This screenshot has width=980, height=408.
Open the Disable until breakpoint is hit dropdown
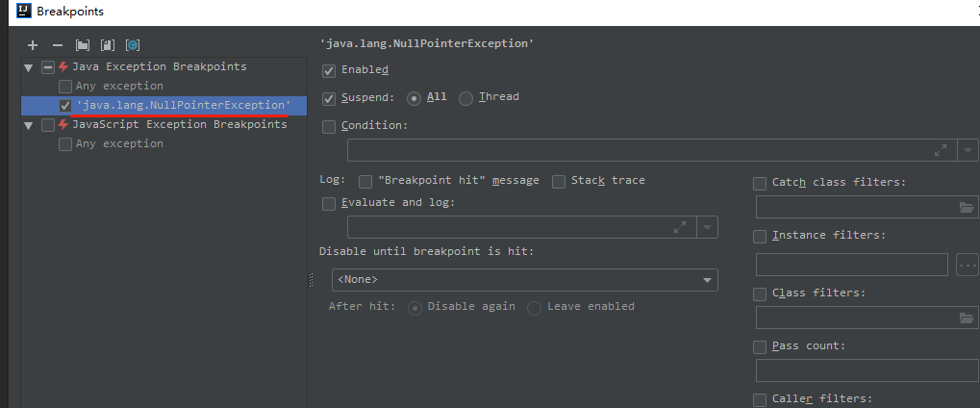[524, 280]
